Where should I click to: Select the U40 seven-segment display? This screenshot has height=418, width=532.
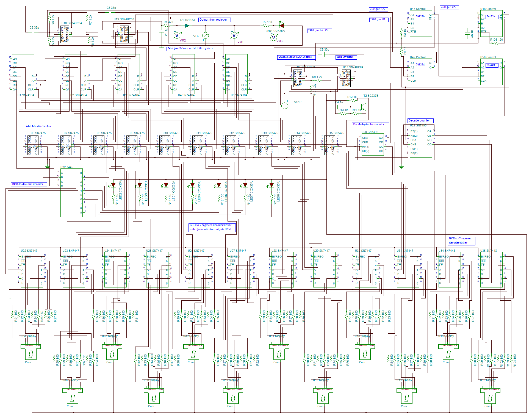point(233,396)
